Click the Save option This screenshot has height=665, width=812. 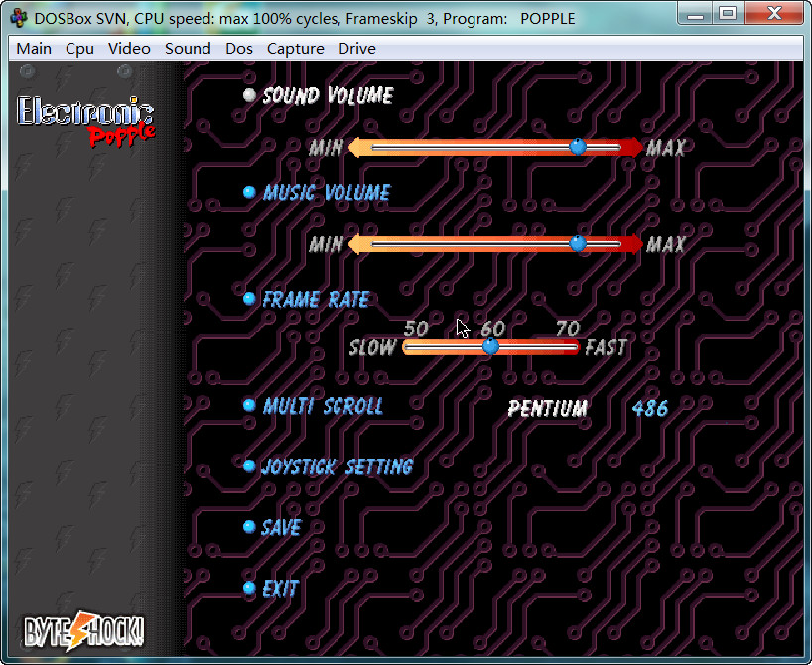pos(281,527)
